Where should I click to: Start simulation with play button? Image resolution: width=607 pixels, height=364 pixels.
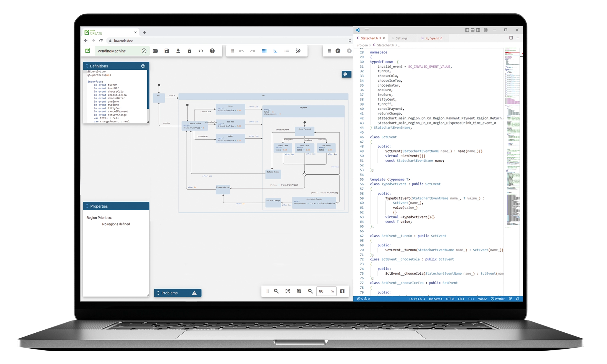[338, 51]
